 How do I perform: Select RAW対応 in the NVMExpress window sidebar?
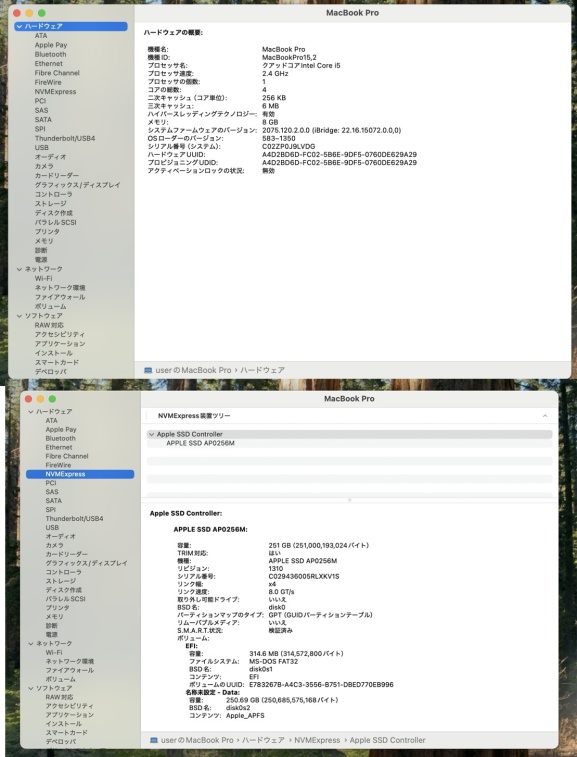click(x=59, y=697)
